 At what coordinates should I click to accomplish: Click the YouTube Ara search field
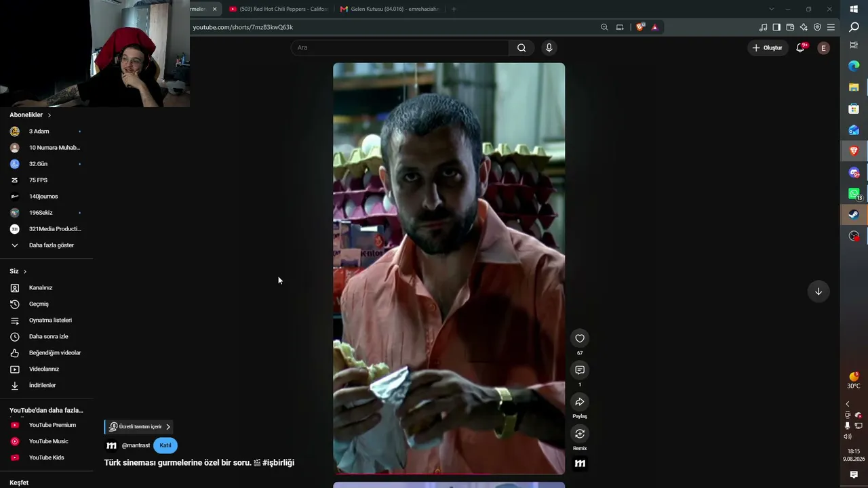(x=400, y=47)
